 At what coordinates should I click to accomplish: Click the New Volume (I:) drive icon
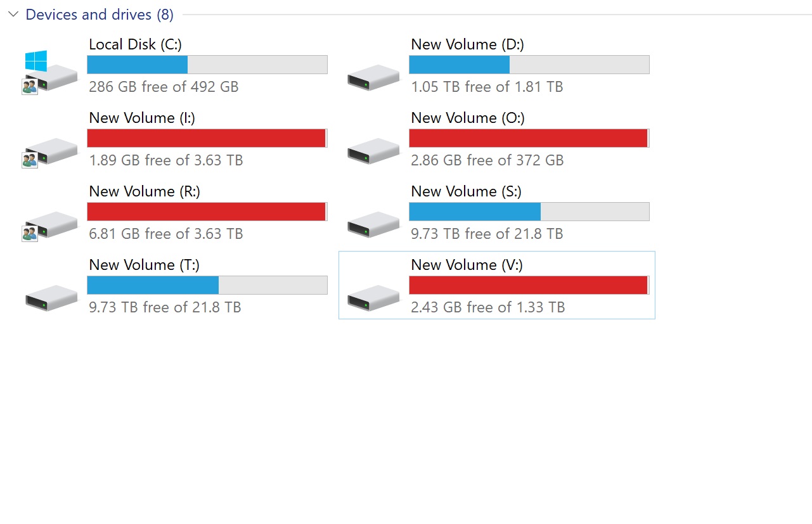51,151
